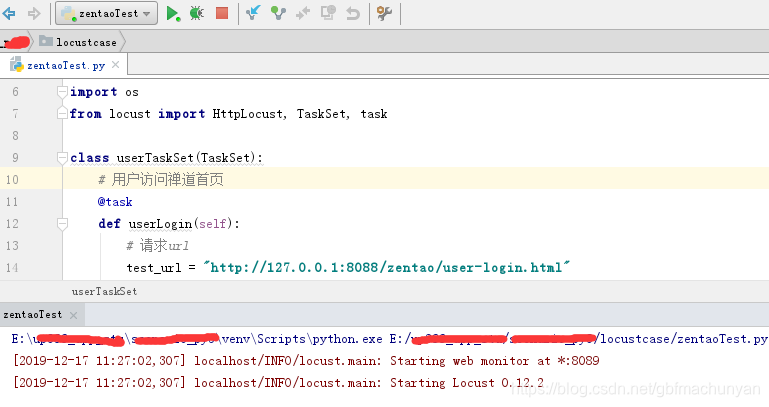Close the zentaoTest run console tab
769x407 pixels.
(x=74, y=315)
